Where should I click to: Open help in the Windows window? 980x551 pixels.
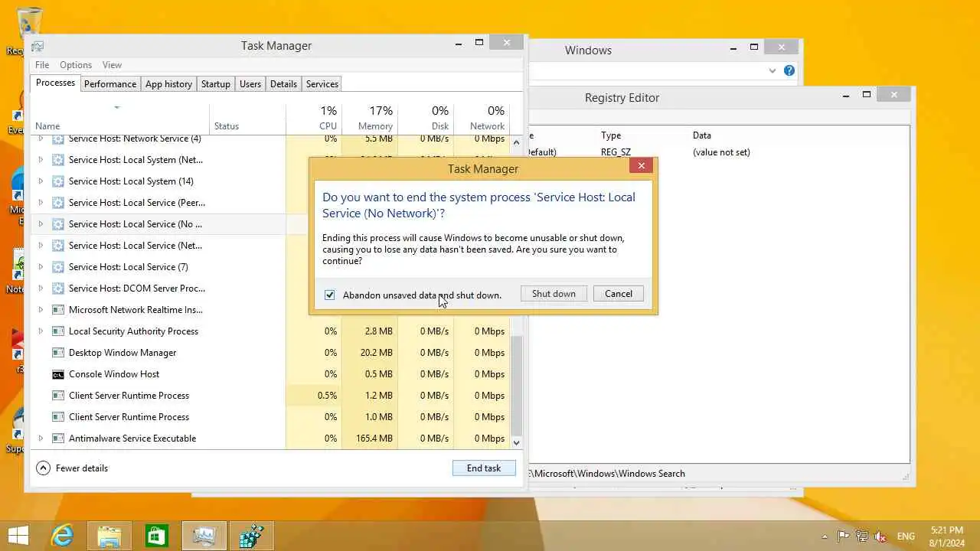pyautogui.click(x=789, y=70)
